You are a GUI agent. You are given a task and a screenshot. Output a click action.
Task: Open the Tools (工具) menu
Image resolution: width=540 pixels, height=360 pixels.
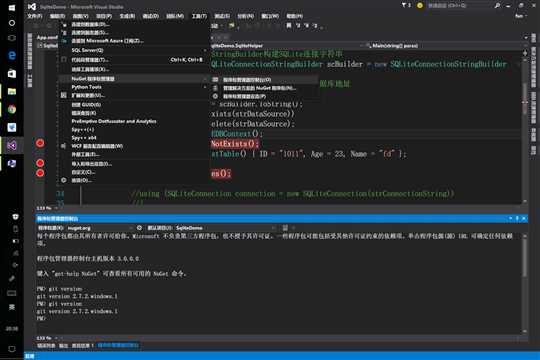point(199,16)
